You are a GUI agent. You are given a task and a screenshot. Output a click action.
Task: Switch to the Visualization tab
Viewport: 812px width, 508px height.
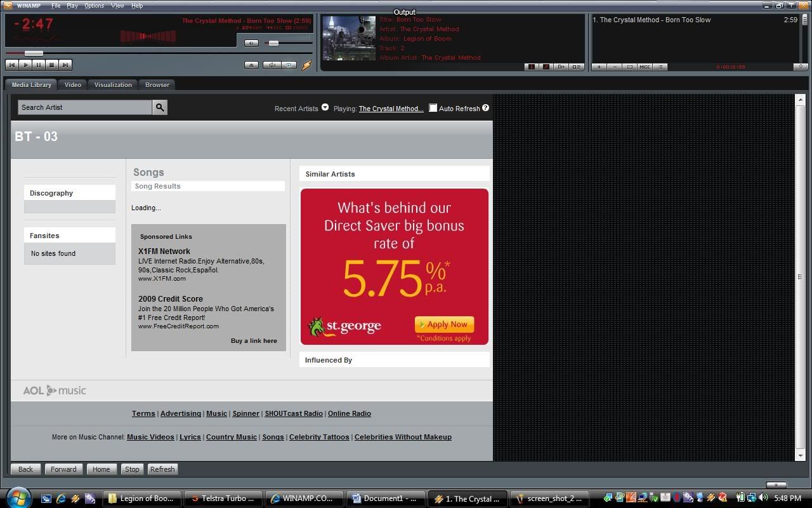(x=113, y=84)
